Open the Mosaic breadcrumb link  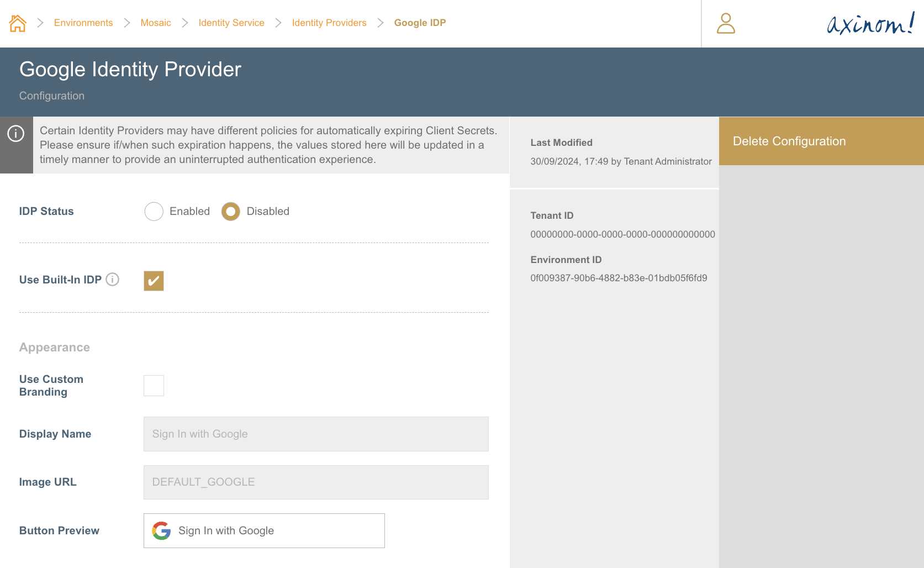(x=156, y=23)
